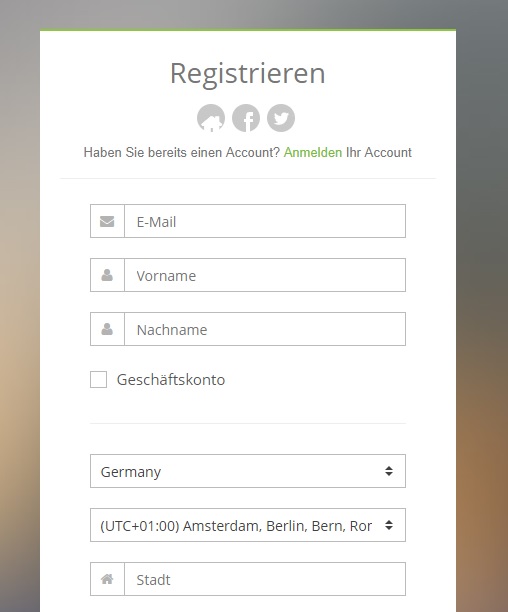Image resolution: width=508 pixels, height=612 pixels.
Task: Click the home icon beside Stadt
Action: point(107,579)
